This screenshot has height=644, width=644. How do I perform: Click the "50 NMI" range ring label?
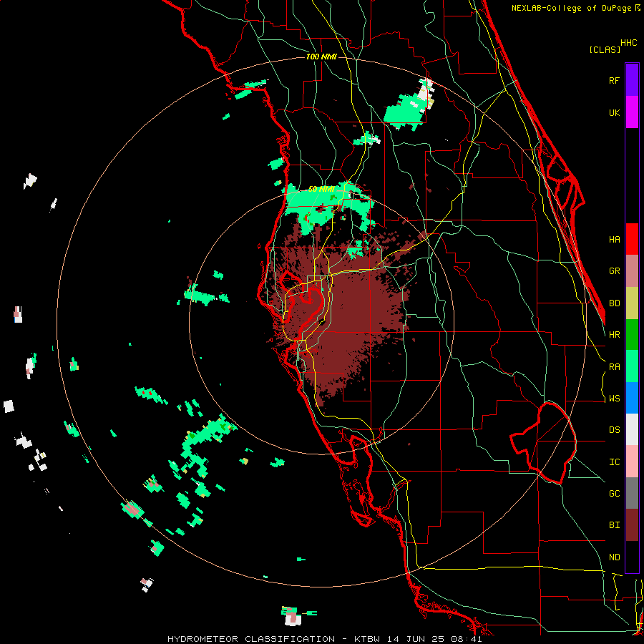(x=321, y=190)
